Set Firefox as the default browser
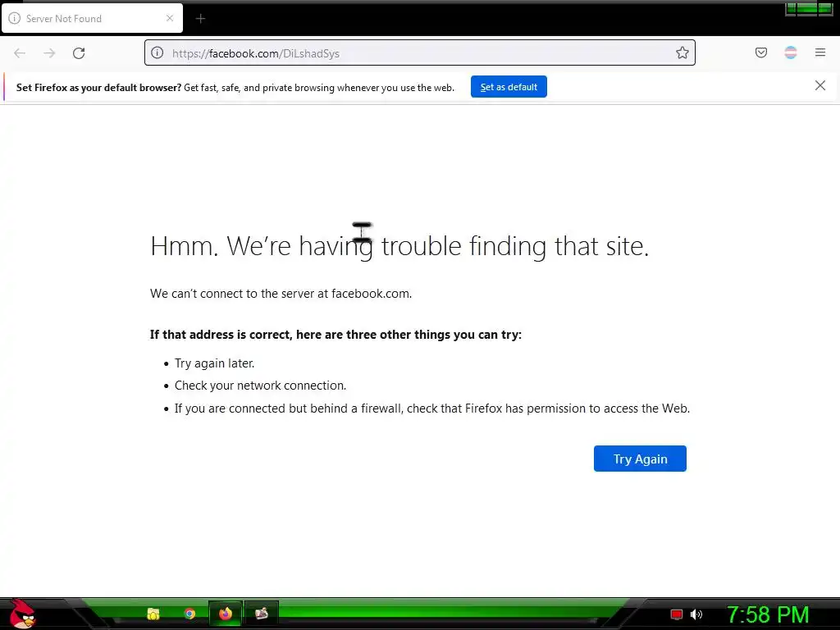Viewport: 840px width, 630px height. [x=509, y=87]
